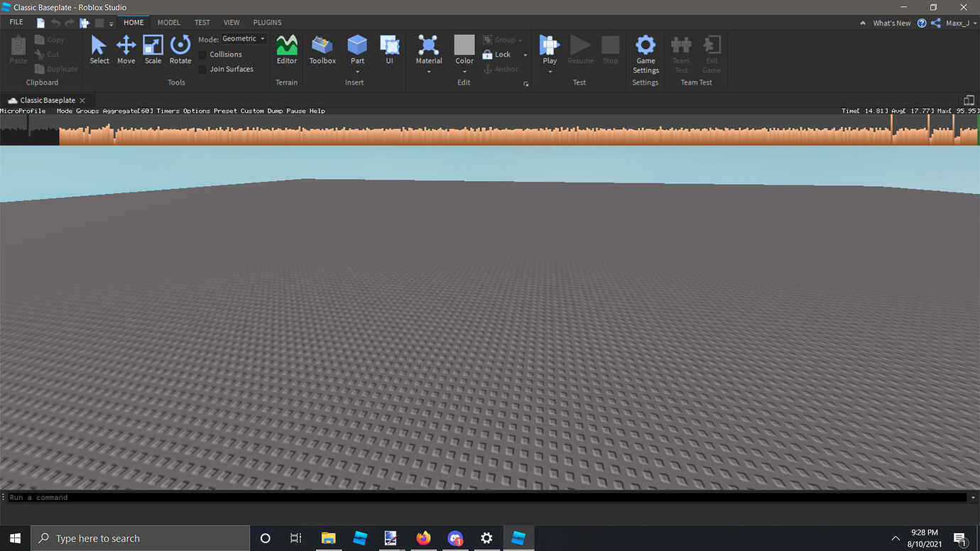
Task: Open the Material picker
Action: (x=428, y=50)
